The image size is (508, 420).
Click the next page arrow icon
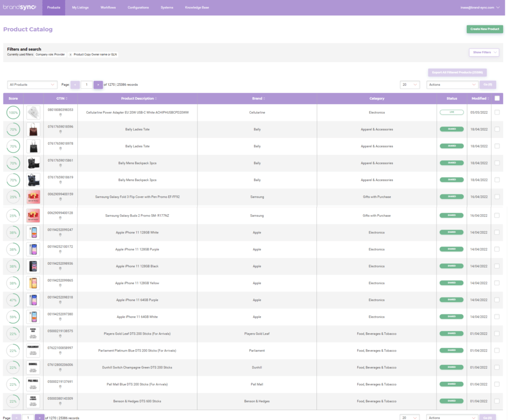pyautogui.click(x=98, y=84)
